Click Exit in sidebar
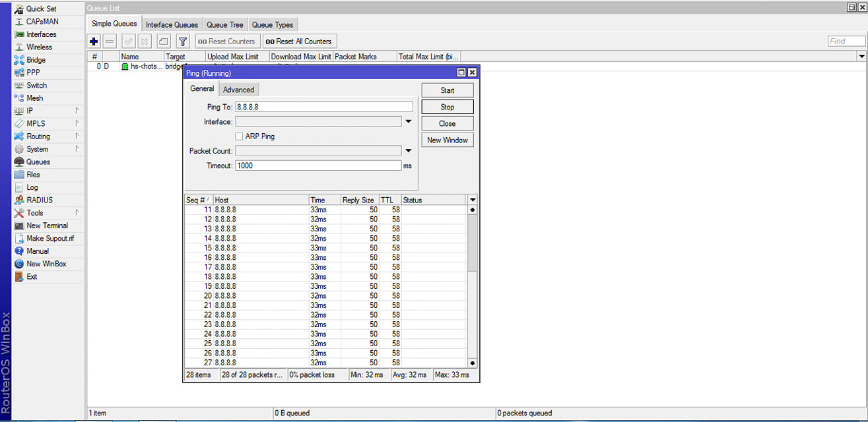This screenshot has width=868, height=422. click(x=32, y=277)
